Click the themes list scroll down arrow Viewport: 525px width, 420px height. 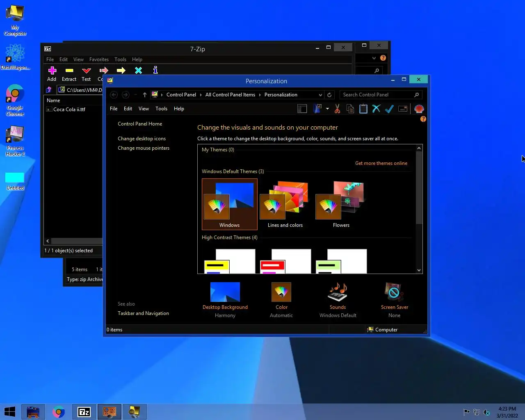[419, 270]
